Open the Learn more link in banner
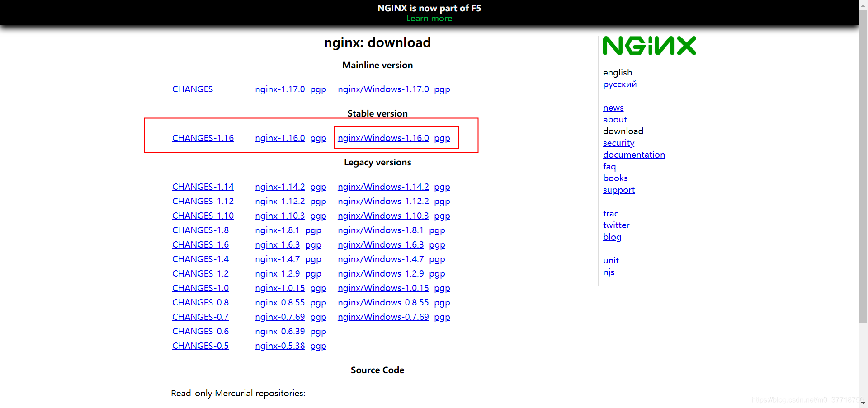 (429, 19)
